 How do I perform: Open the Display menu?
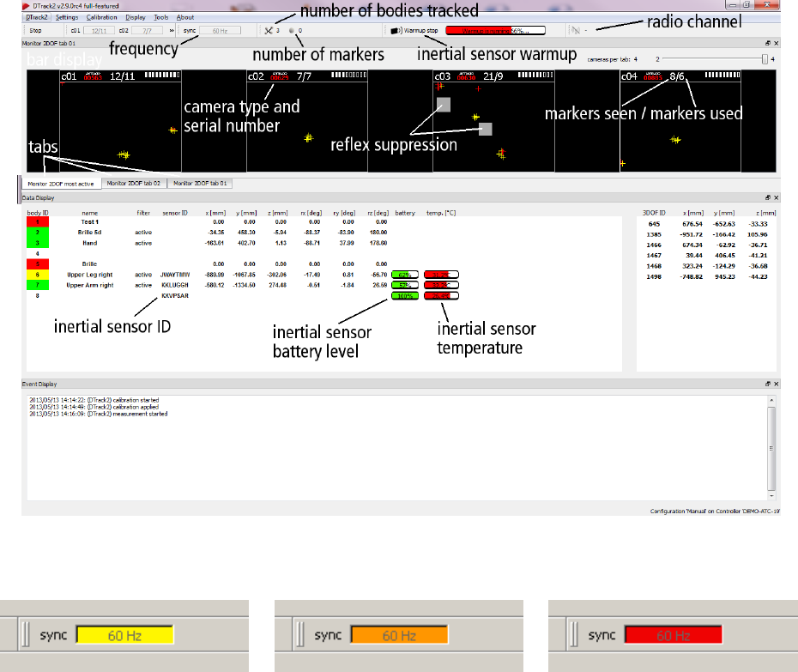(136, 17)
